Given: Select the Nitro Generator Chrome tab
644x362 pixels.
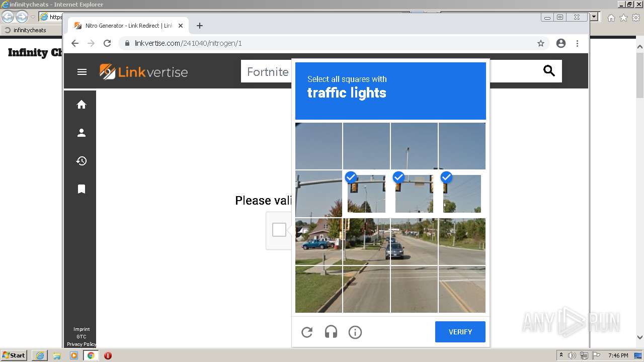Looking at the screenshot, I should click(x=128, y=26).
